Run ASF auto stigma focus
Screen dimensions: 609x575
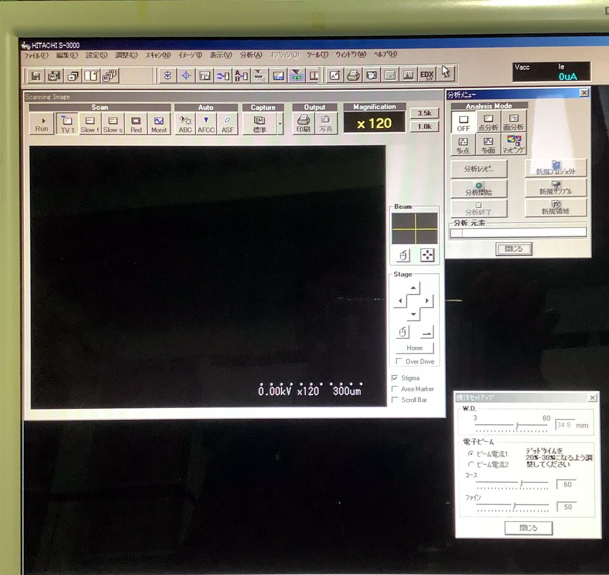coord(227,124)
